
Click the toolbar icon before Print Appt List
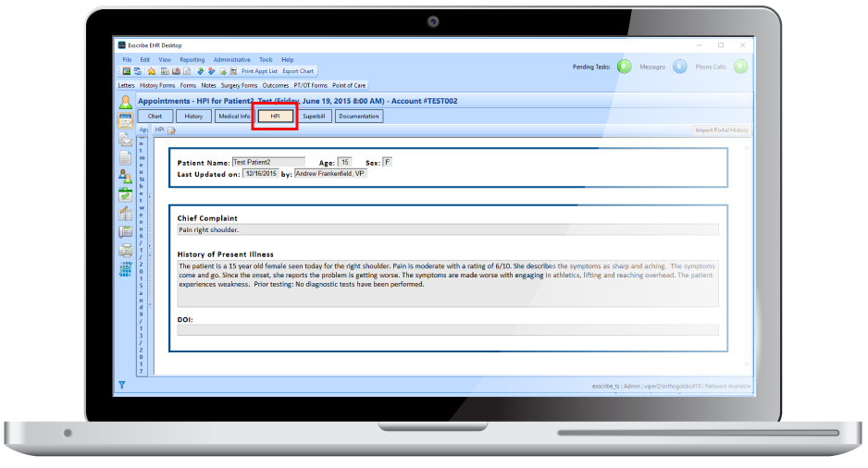coord(233,71)
